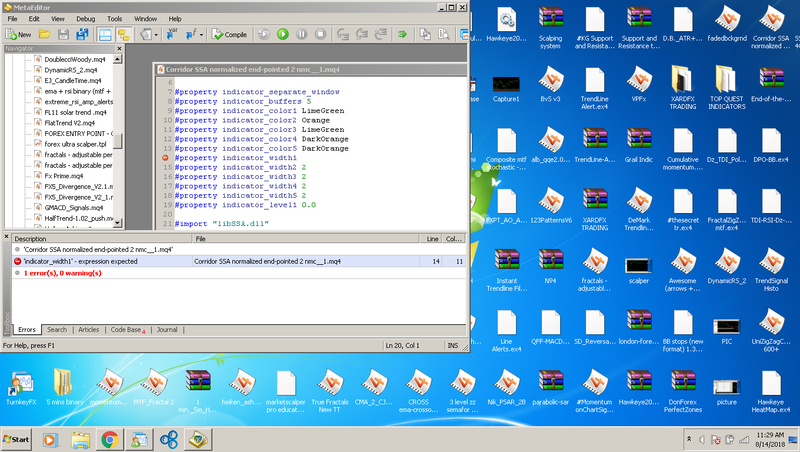The height and width of the screenshot is (452, 800).
Task: Open a file using the folder icon
Action: 47,34
